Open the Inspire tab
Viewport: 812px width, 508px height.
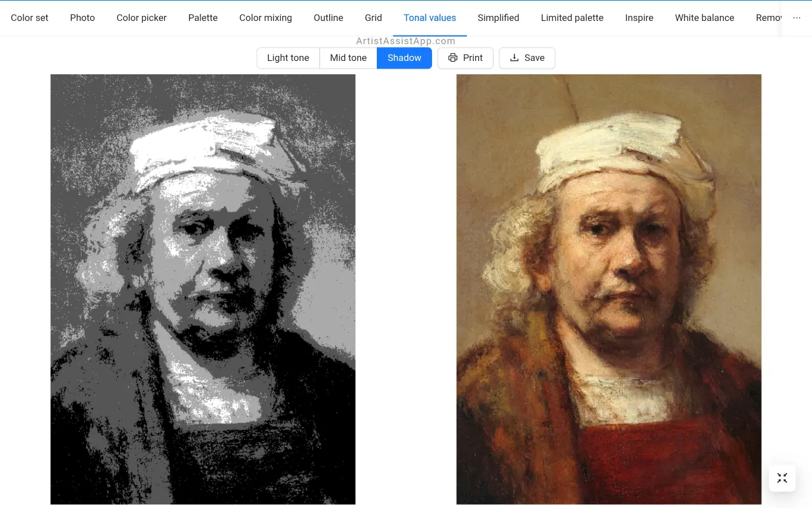point(639,18)
